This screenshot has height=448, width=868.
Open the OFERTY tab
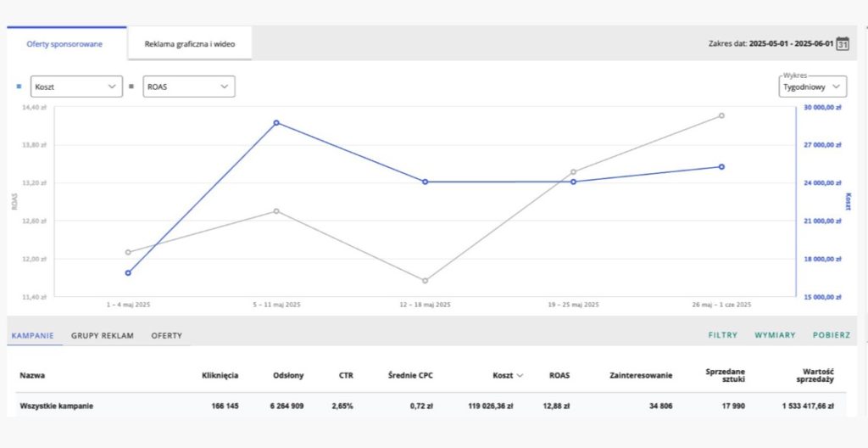(x=166, y=335)
